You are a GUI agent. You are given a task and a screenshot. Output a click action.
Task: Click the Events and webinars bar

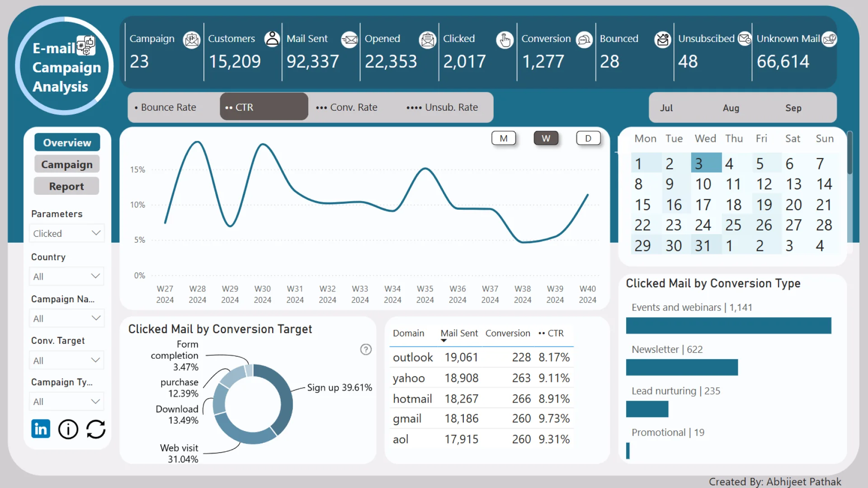tap(728, 325)
